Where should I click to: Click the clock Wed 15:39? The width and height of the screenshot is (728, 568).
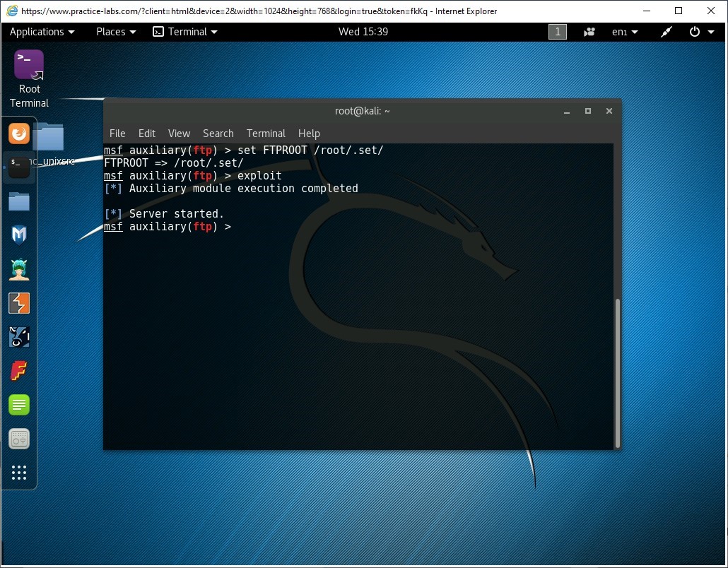(x=363, y=32)
